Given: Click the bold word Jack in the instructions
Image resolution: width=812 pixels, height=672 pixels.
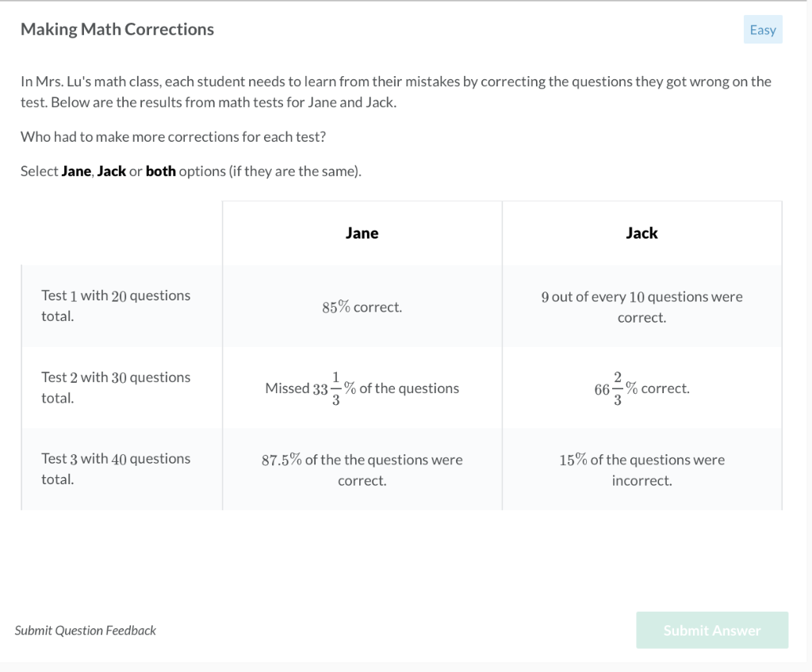Looking at the screenshot, I should click(x=111, y=170).
